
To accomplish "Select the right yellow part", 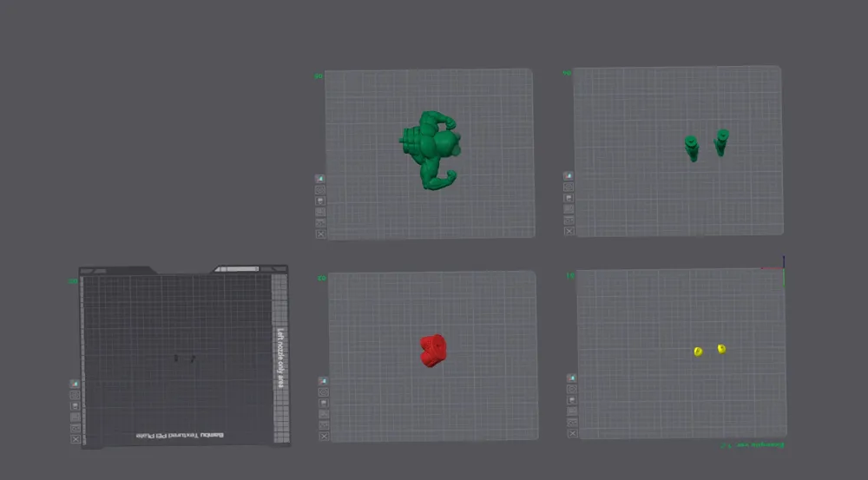I will pyautogui.click(x=721, y=348).
